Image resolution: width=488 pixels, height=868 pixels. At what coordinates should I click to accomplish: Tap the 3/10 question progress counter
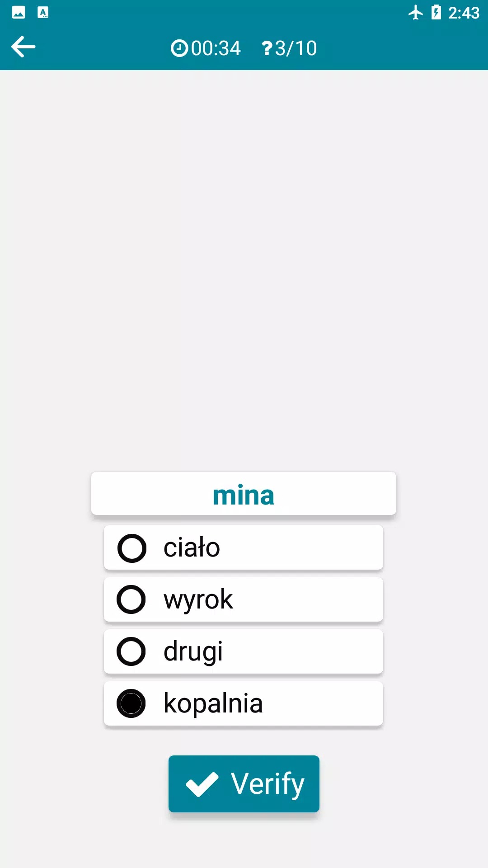pyautogui.click(x=296, y=48)
